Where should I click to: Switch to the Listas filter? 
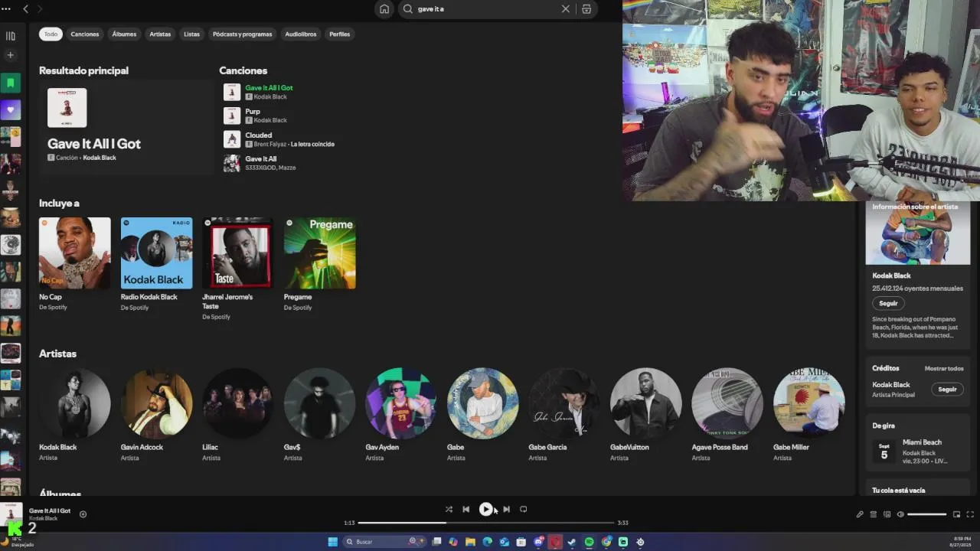[x=191, y=34]
